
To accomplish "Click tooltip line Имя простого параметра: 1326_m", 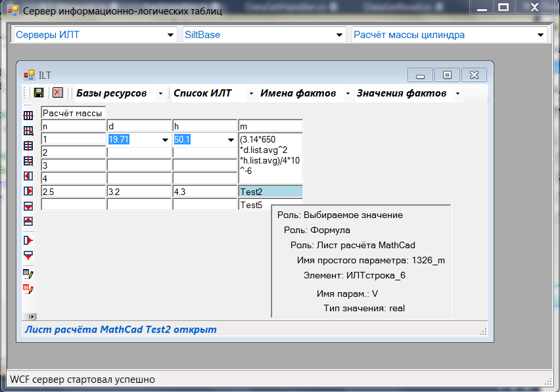I will [371, 261].
